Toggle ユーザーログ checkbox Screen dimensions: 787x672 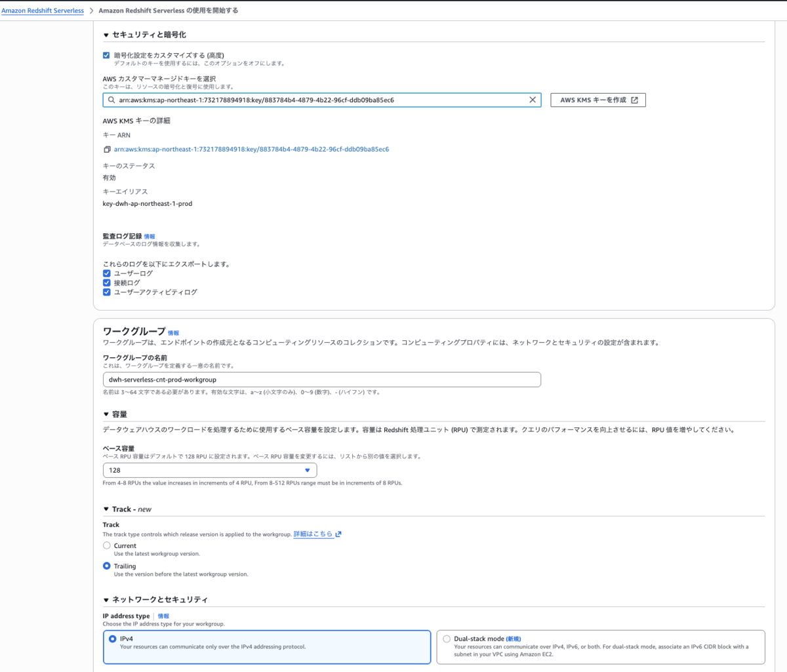coord(106,273)
